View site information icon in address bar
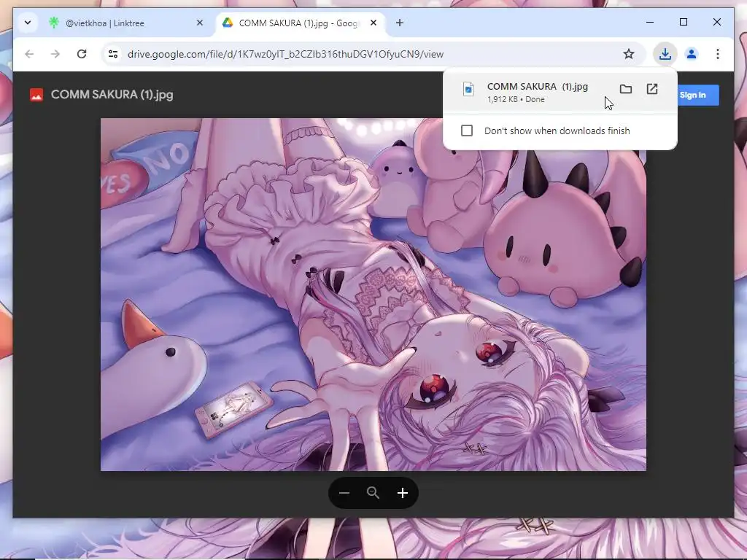 (x=113, y=54)
